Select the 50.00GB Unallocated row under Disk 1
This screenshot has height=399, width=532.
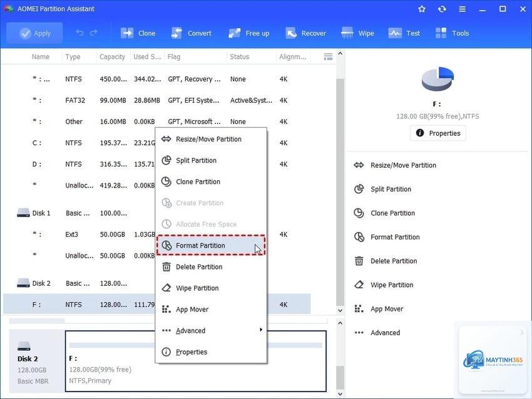pyautogui.click(x=156, y=256)
